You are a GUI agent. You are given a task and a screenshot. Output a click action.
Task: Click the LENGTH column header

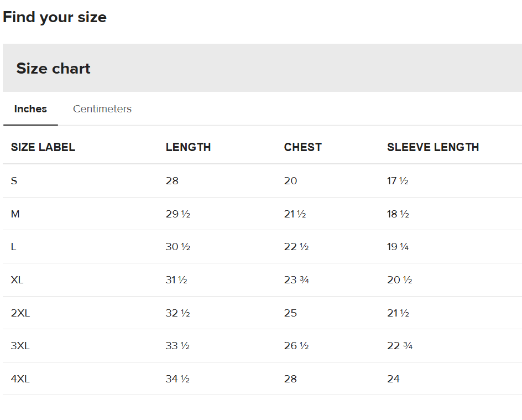(188, 147)
